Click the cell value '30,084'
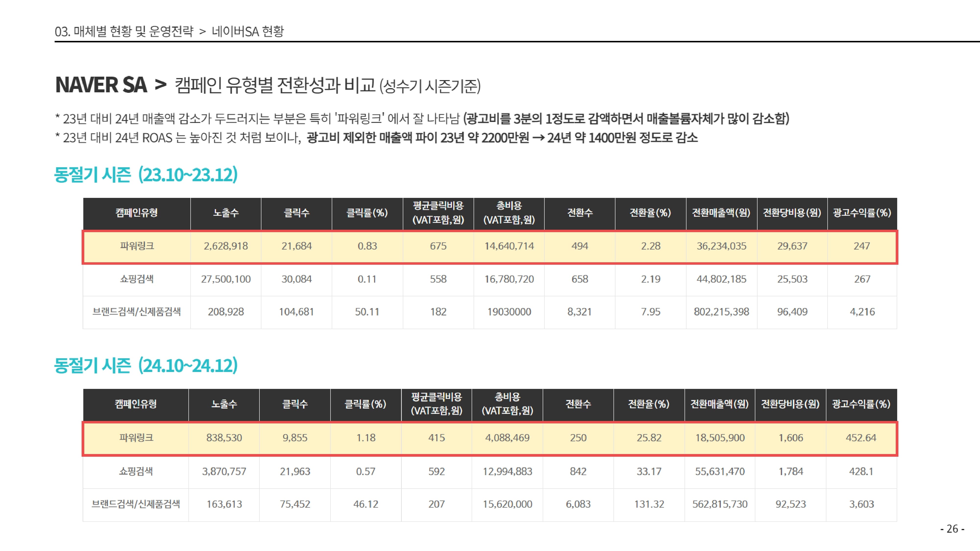Image resolution: width=980 pixels, height=551 pixels. pyautogui.click(x=297, y=279)
